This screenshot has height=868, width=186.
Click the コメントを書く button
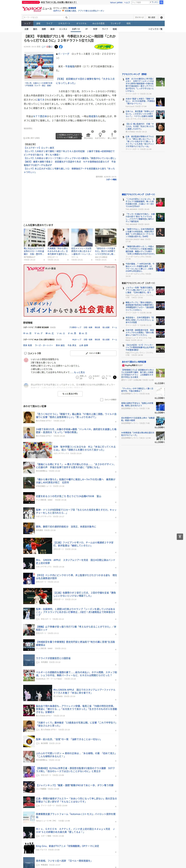click(x=93, y=353)
